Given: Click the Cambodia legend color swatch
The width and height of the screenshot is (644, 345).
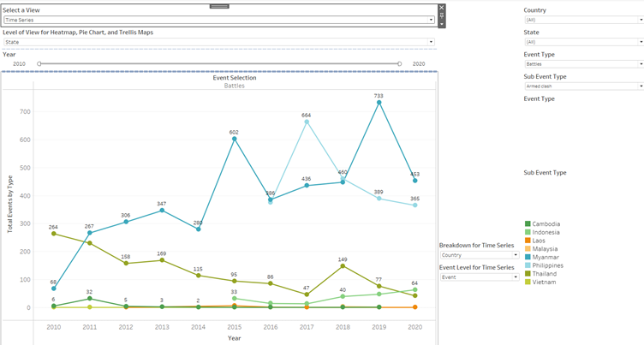Looking at the screenshot, I should (x=528, y=224).
